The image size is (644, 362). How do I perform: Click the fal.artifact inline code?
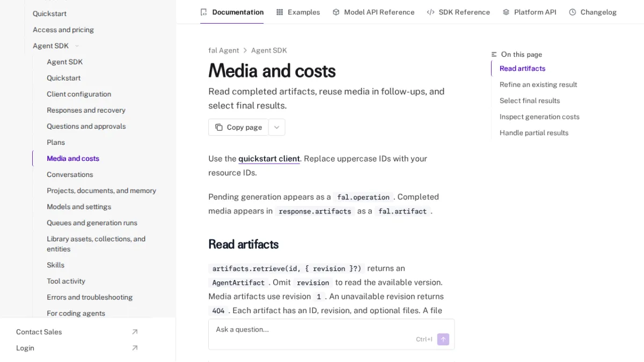[402, 211]
